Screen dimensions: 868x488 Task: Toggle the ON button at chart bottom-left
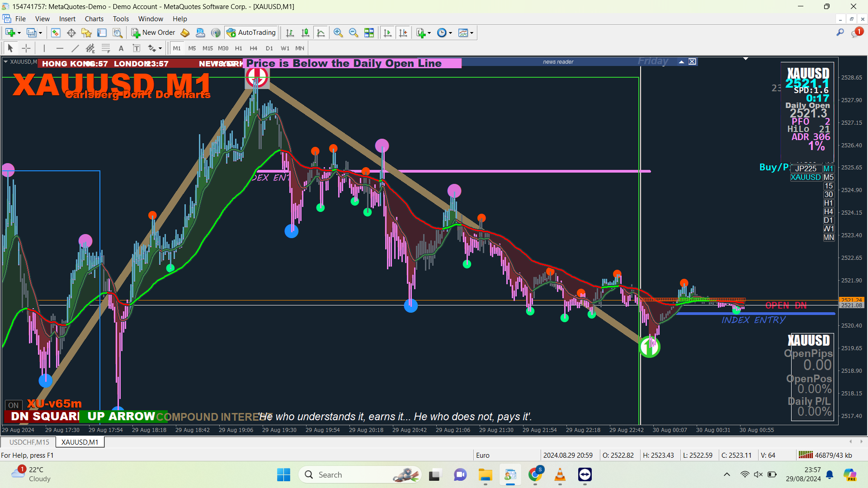click(x=14, y=405)
